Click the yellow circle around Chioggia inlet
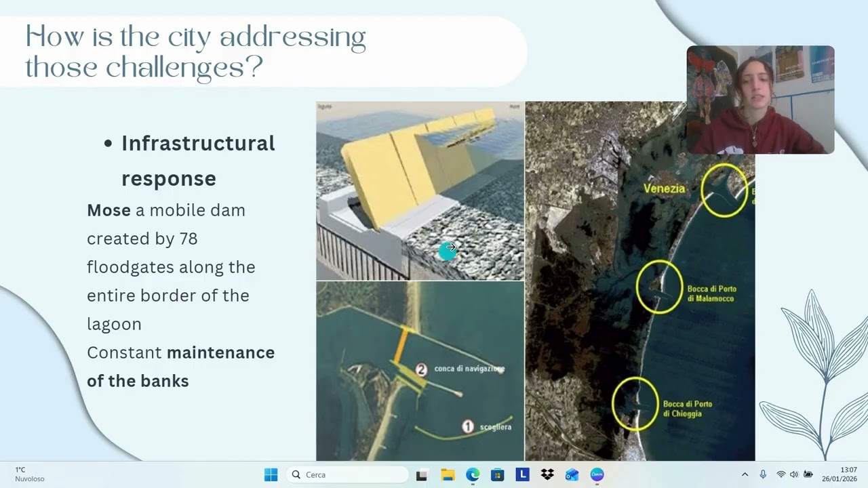868x488 pixels. click(635, 404)
